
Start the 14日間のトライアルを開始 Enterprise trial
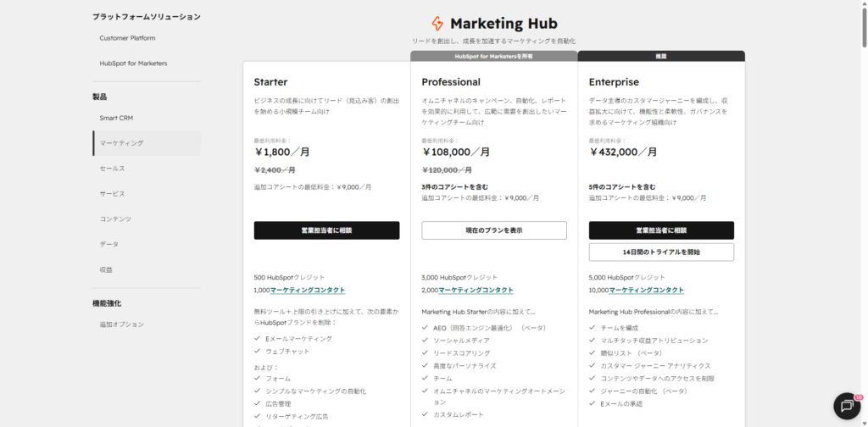(x=661, y=252)
